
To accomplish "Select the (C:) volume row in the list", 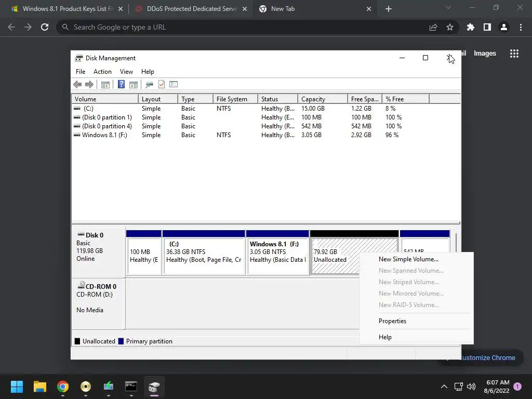I will 265,109.
